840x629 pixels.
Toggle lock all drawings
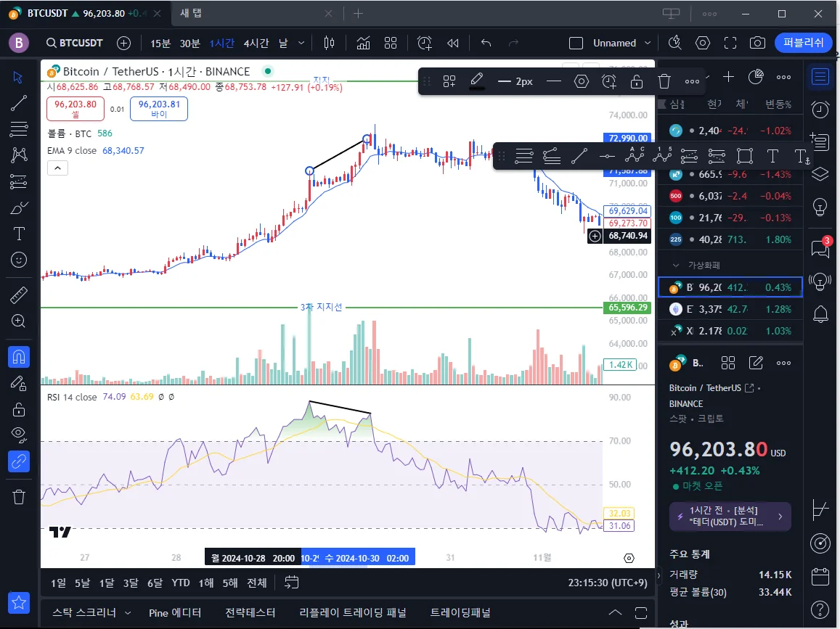[x=18, y=409]
